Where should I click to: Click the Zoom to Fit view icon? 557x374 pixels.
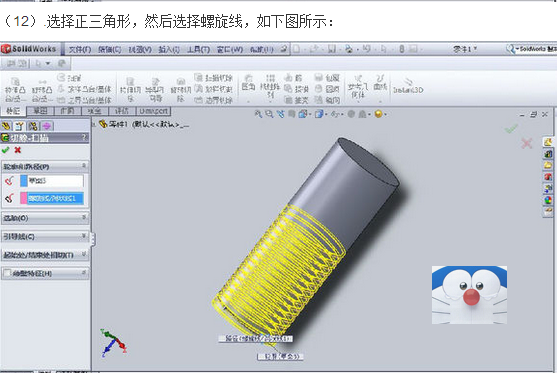(258, 114)
